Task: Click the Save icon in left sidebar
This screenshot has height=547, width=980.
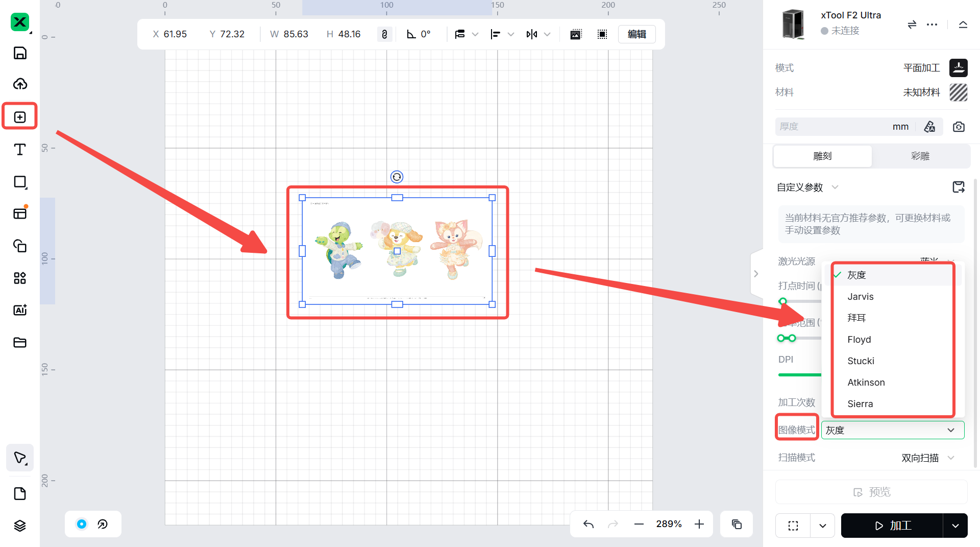Action: click(20, 53)
